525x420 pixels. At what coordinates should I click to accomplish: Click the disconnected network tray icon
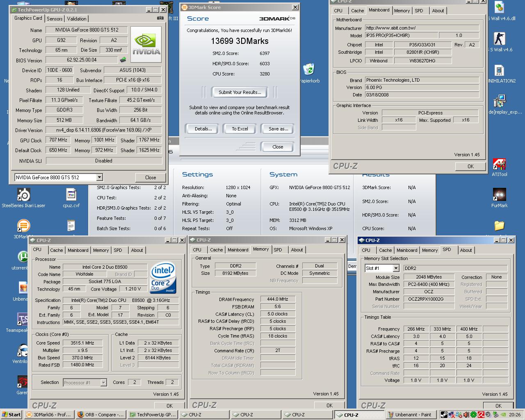point(452,415)
